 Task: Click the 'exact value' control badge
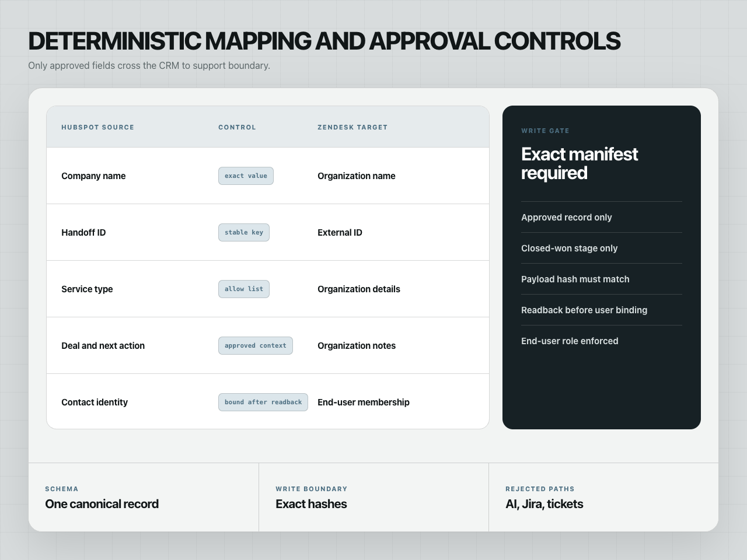point(246,176)
